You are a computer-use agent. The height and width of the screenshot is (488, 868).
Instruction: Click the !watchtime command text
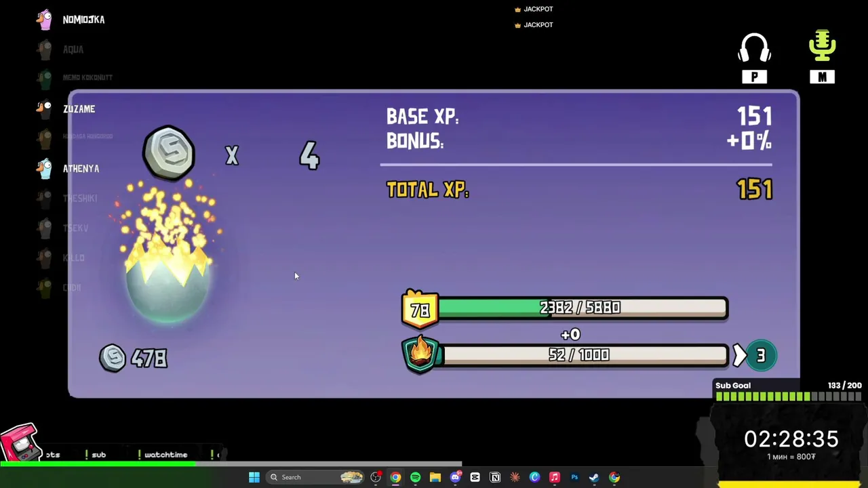pos(163,455)
